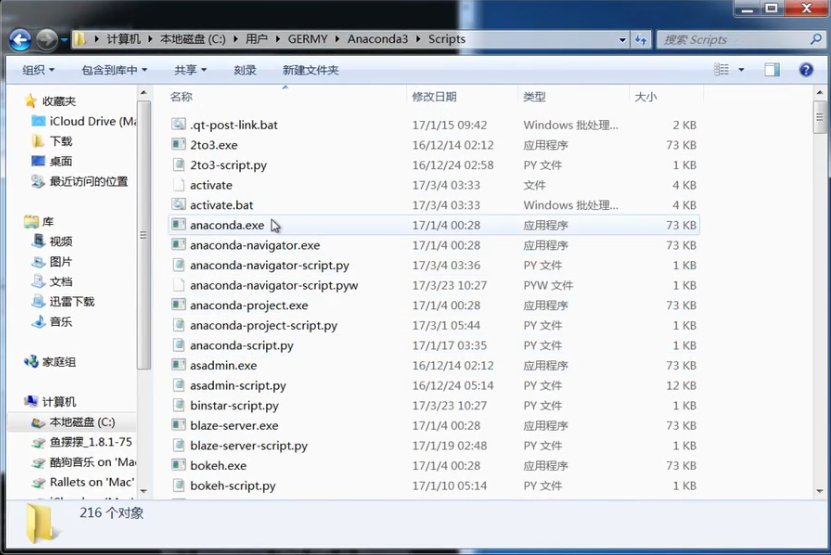Open the 视频 library
Image resolution: width=831 pixels, height=555 pixels.
click(52, 242)
